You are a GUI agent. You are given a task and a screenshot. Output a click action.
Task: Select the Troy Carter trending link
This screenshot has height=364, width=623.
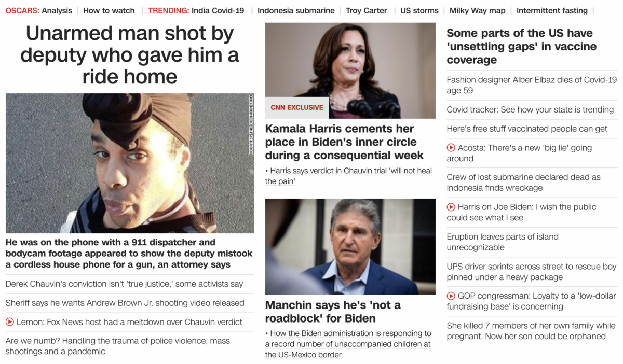coord(367,10)
